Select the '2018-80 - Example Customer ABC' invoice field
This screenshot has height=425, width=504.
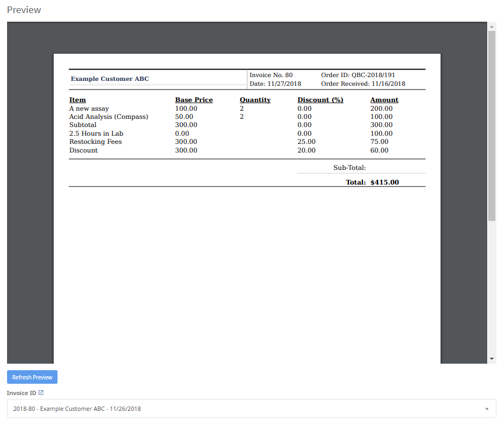244,409
